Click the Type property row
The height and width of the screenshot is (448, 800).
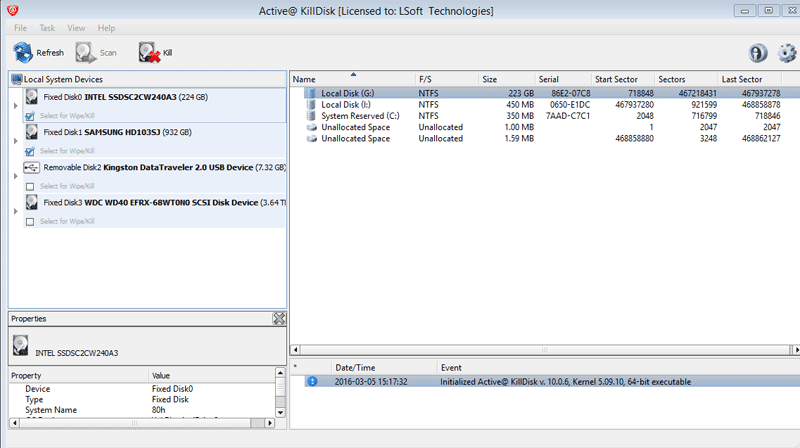coord(142,400)
